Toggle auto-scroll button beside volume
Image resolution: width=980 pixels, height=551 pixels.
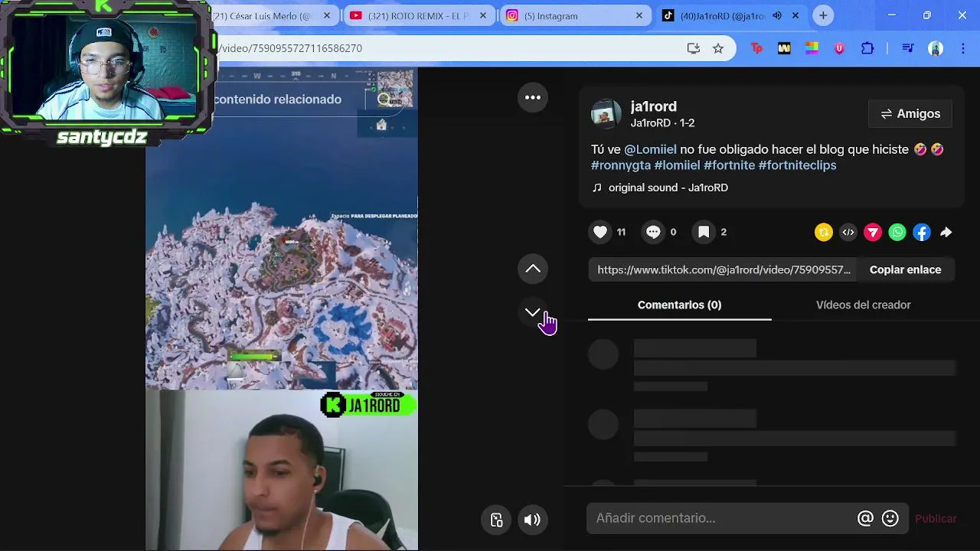click(x=496, y=520)
